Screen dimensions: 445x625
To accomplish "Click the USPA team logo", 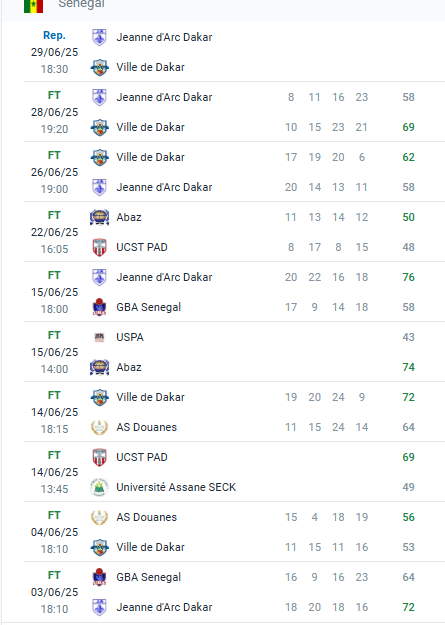I will (99, 337).
